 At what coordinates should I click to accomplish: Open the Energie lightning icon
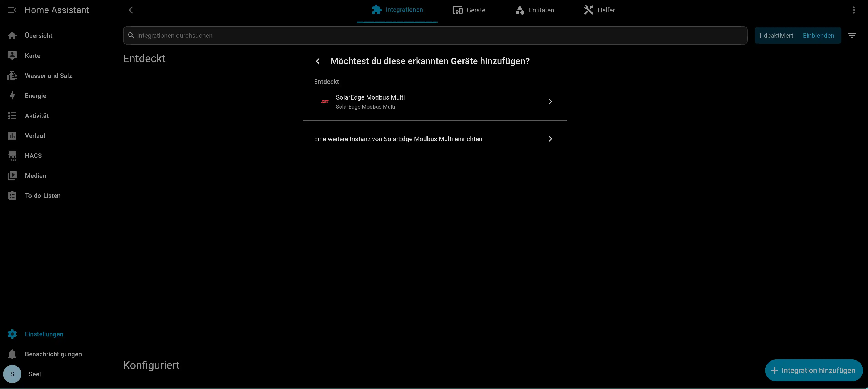[x=12, y=96]
